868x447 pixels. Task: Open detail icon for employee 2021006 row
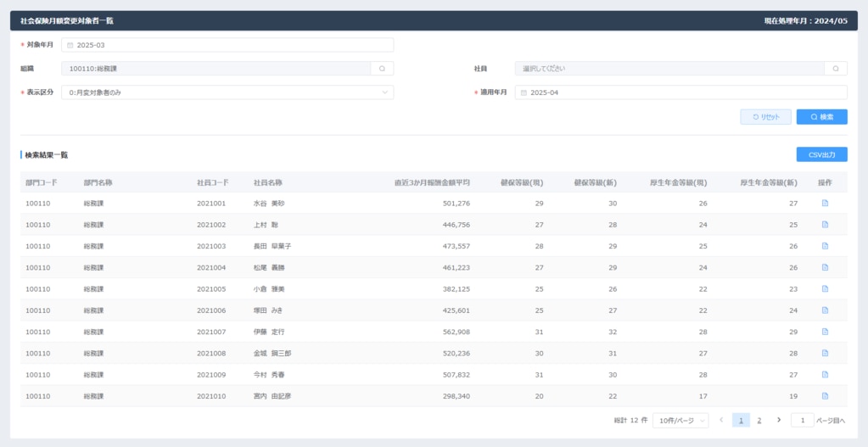pos(825,310)
